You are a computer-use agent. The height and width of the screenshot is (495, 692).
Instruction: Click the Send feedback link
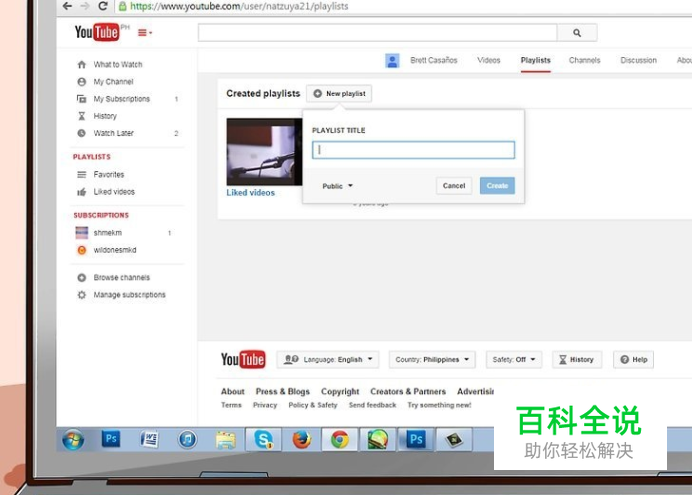372,405
